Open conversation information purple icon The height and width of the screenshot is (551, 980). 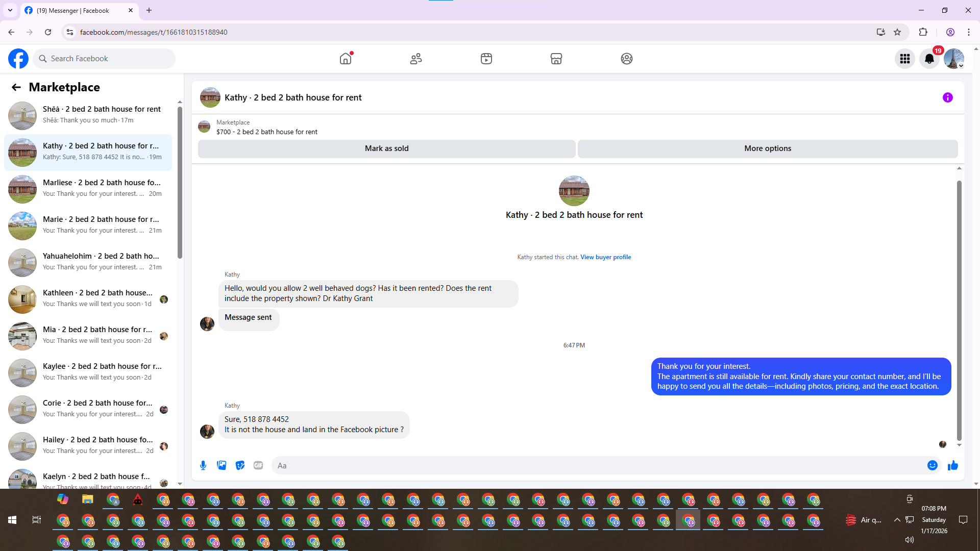coord(947,97)
